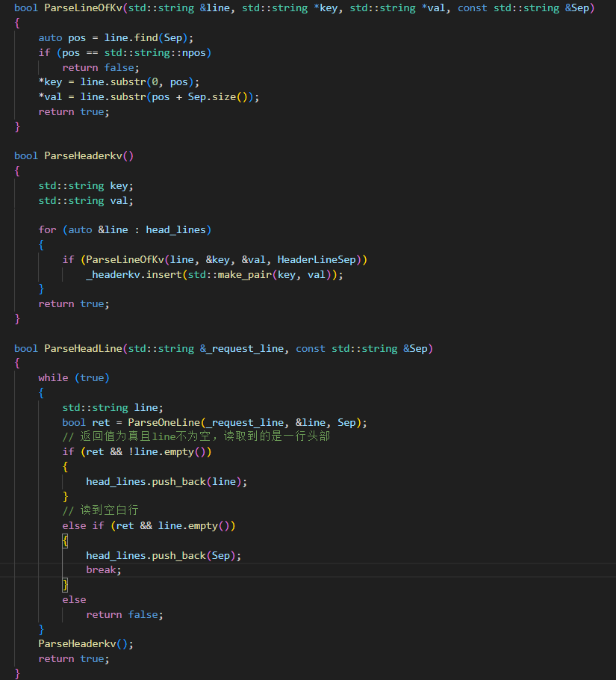Click the ParseHeadLine function name in its definition
616x680 pixels.
pos(83,348)
